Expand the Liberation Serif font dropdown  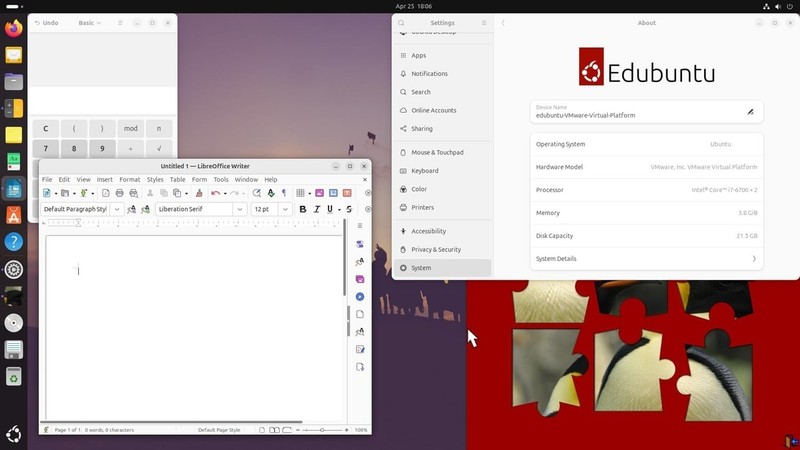click(239, 209)
